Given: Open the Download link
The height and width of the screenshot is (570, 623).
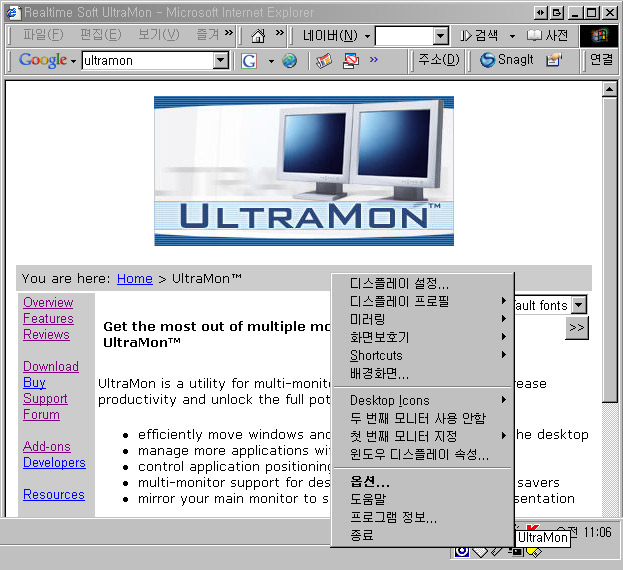Looking at the screenshot, I should point(51,366).
